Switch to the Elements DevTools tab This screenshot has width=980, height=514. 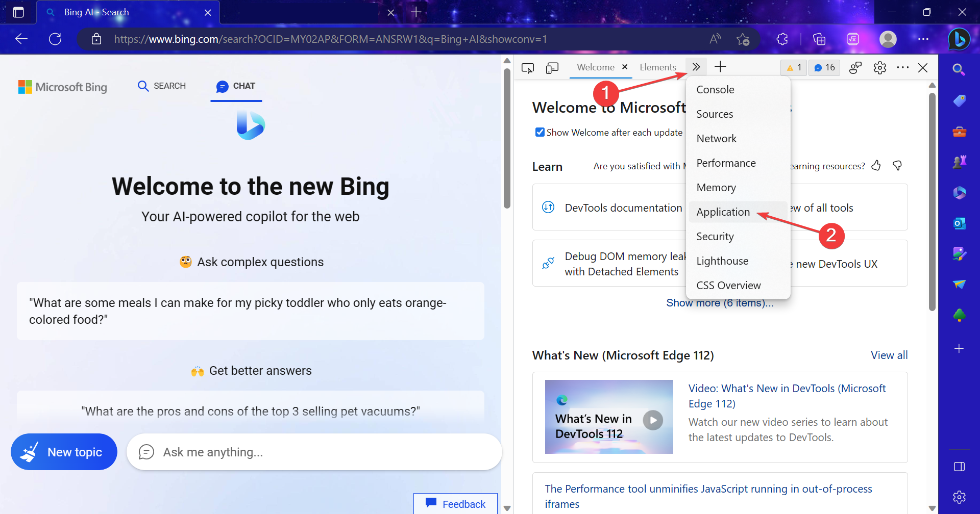(658, 67)
